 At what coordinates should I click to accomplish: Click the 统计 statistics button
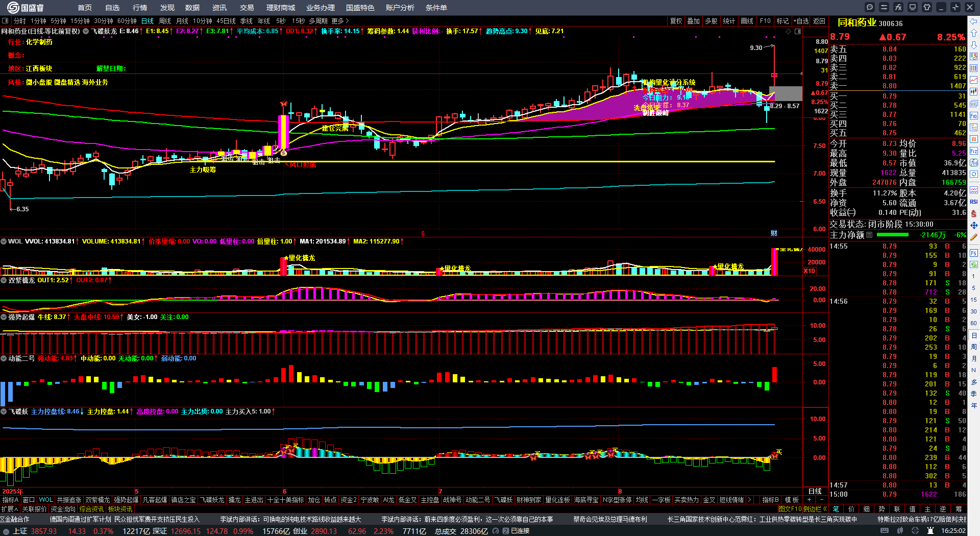click(x=729, y=21)
